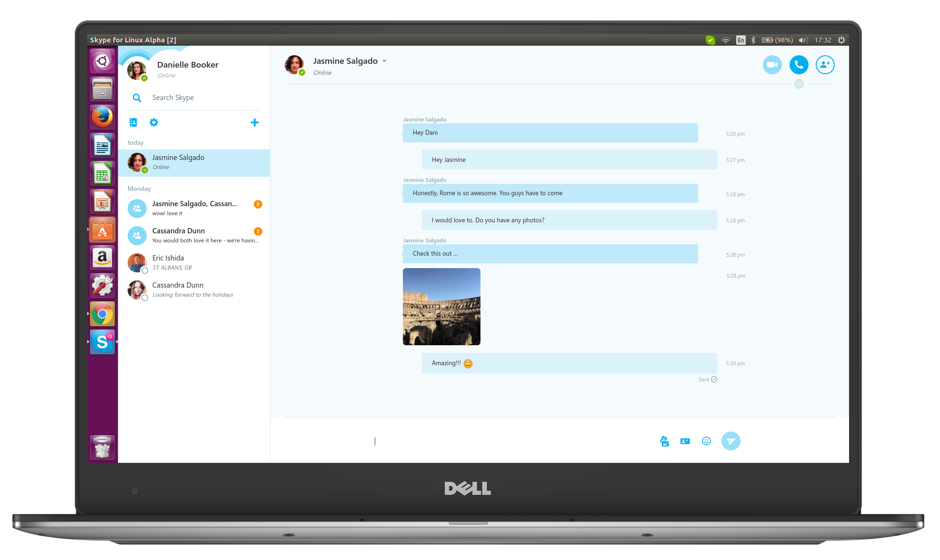The height and width of the screenshot is (560, 940).
Task: Expand the new conversation menu
Action: [255, 122]
